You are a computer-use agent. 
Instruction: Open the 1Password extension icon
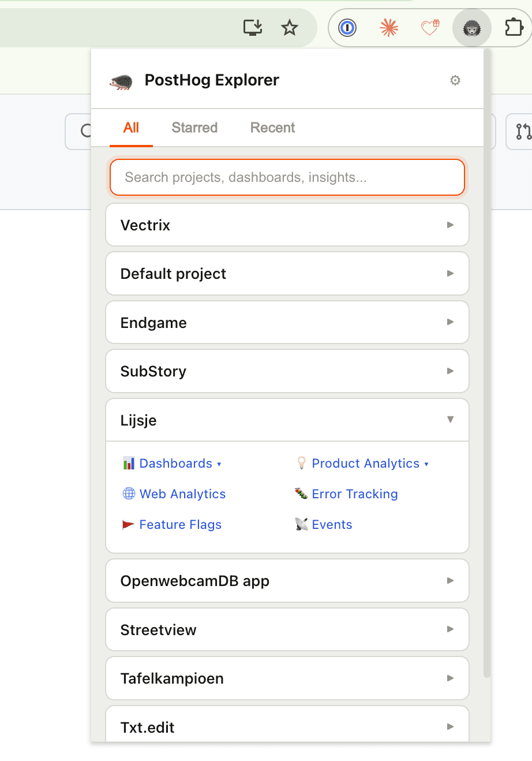click(347, 27)
